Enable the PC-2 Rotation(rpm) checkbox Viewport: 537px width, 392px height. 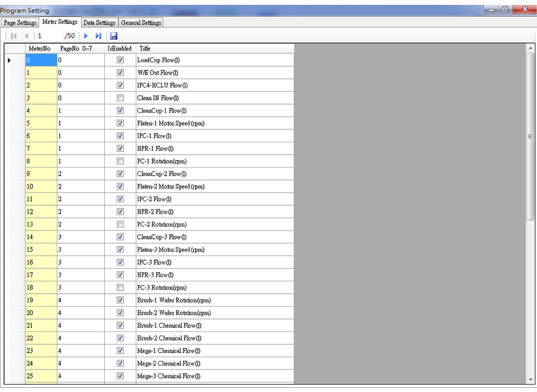tap(120, 224)
